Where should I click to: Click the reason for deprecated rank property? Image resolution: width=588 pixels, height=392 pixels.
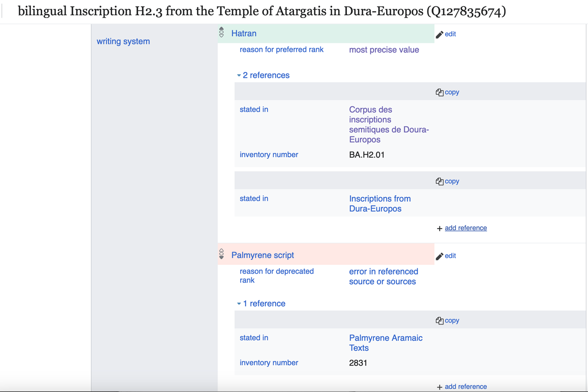(x=276, y=276)
